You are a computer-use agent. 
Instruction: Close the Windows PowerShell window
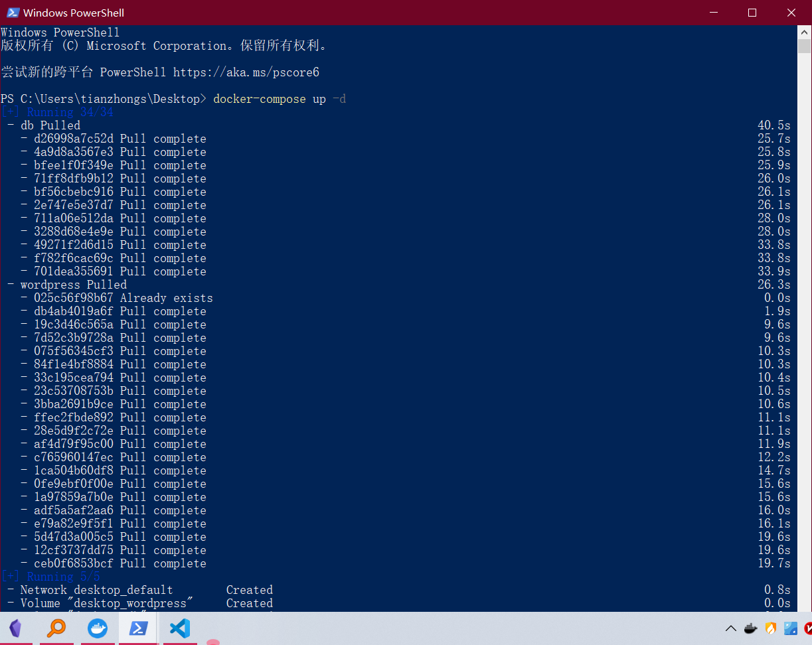click(791, 13)
